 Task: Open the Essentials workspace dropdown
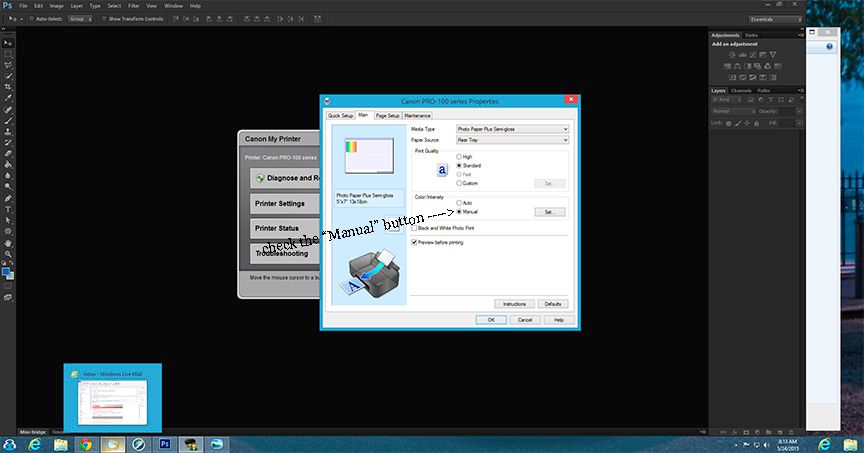click(x=776, y=19)
